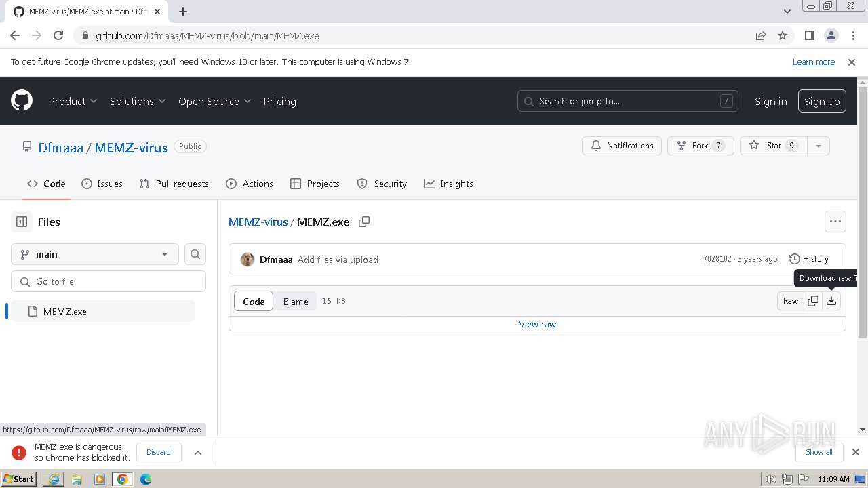Click the GitHub Octocat logo
This screenshot has height=488, width=868.
click(x=22, y=101)
